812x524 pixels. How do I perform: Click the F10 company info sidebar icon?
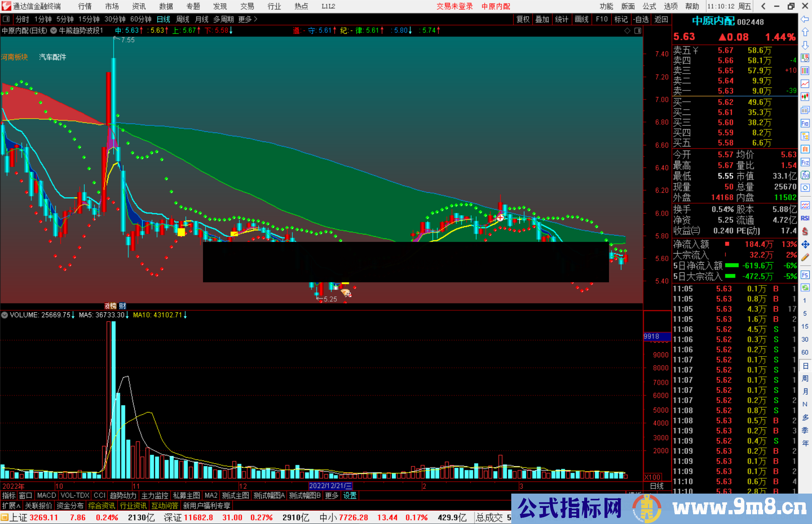coord(805,123)
